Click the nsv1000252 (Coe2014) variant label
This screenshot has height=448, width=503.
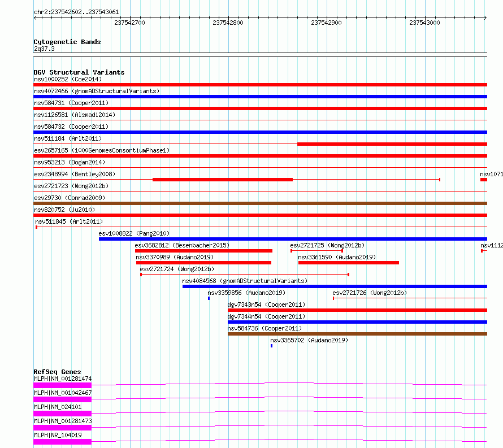coord(68,79)
